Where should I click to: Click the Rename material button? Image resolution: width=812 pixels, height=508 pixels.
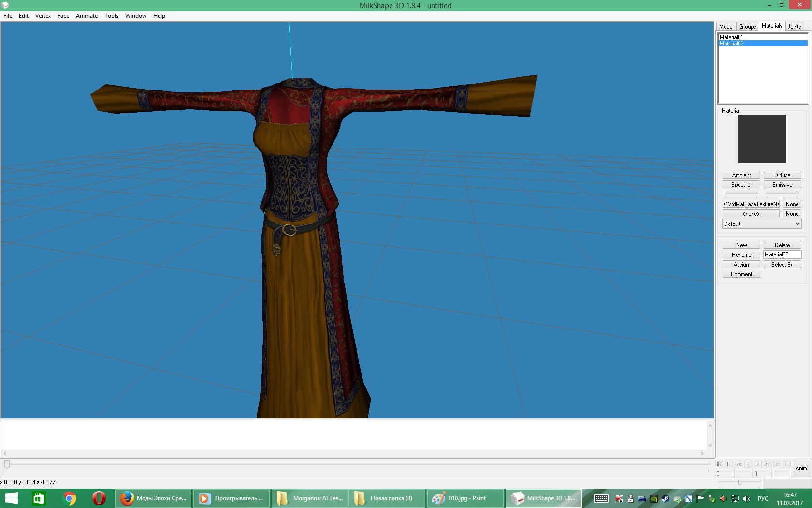click(741, 255)
